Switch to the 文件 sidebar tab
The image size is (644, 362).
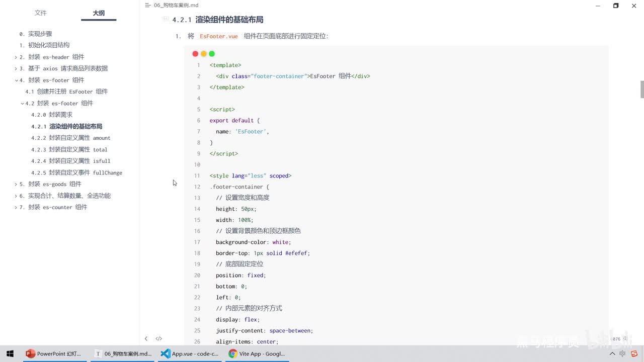[41, 13]
